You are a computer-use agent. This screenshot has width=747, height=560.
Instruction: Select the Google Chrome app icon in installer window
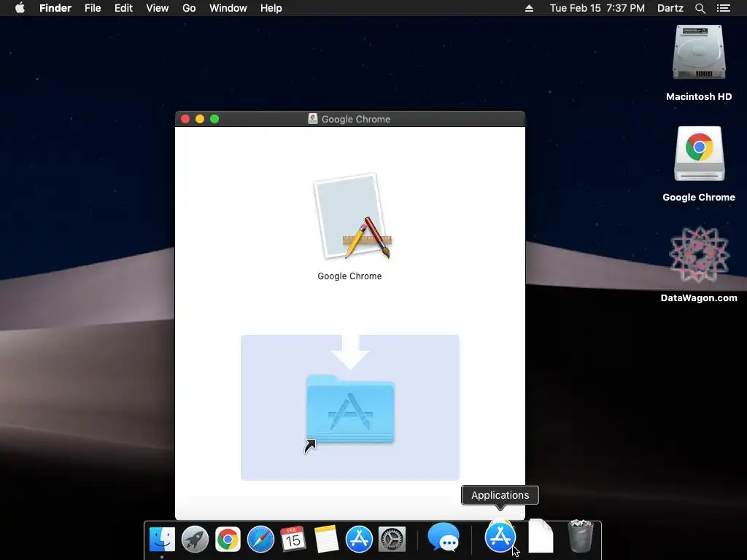352,217
